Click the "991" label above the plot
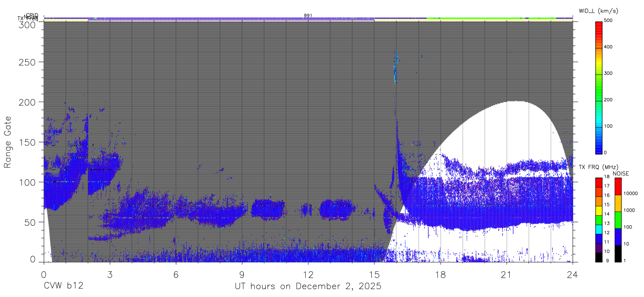Screen dimensions: 644x297 pos(308,16)
